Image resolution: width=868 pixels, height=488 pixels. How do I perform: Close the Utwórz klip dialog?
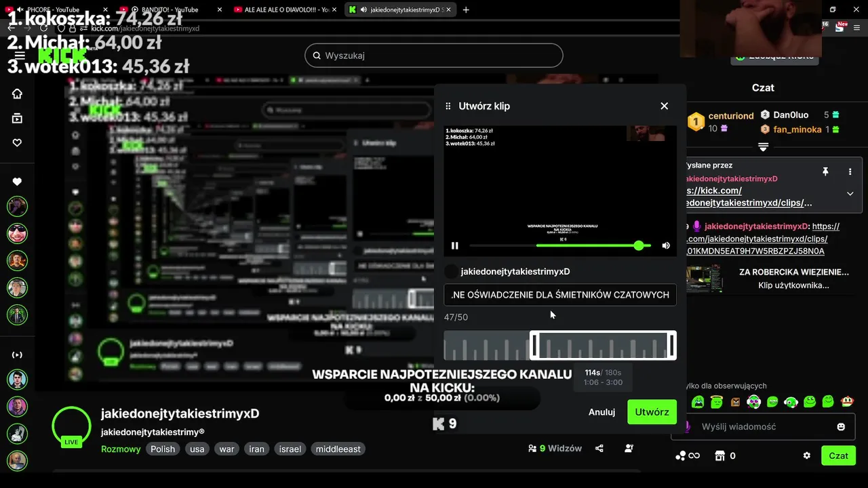pos(665,106)
